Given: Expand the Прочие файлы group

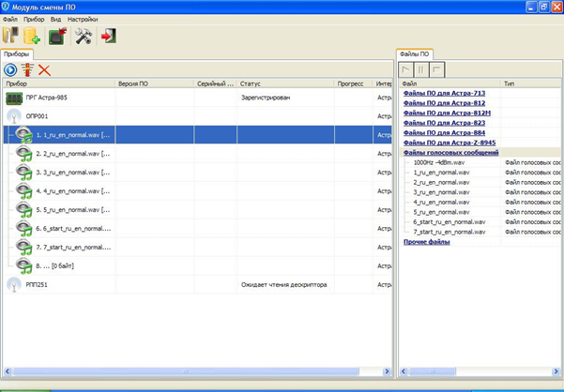Looking at the screenshot, I should pyautogui.click(x=426, y=241).
